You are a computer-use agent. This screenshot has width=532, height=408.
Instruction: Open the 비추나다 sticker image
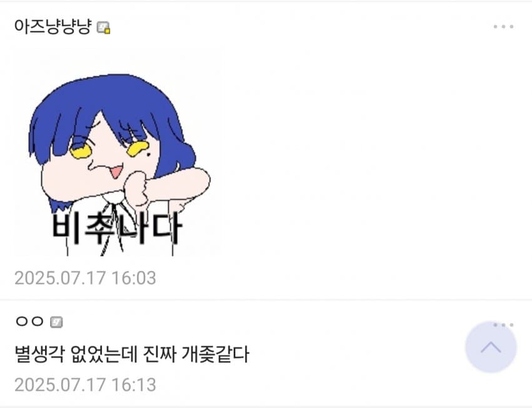point(116,154)
